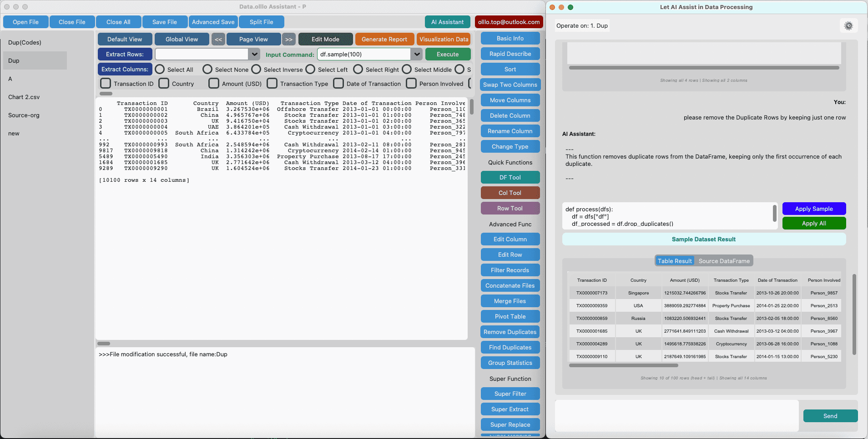Open the AI Assistant settings gear

(848, 25)
